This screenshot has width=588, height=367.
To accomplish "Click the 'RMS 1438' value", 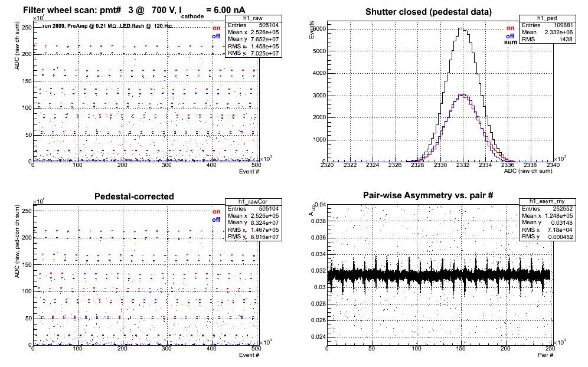I will [547, 40].
